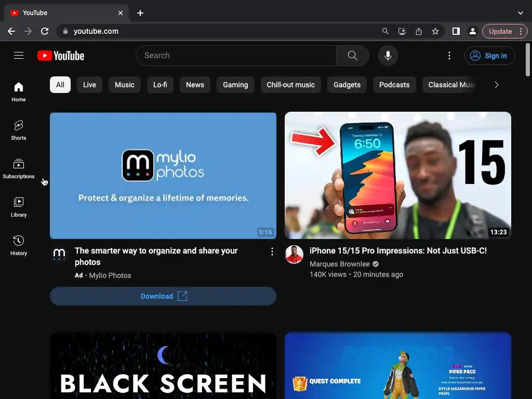Select the Podcasts category chip
The height and width of the screenshot is (399, 532).
pyautogui.click(x=394, y=85)
